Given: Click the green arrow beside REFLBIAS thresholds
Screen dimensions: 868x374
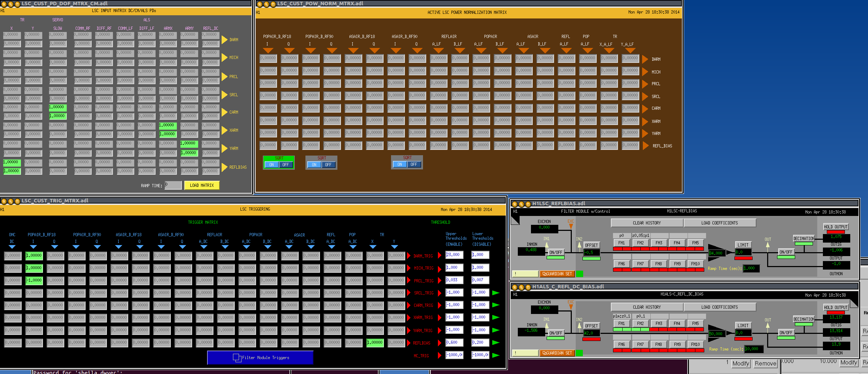Looking at the screenshot, I should (x=496, y=343).
